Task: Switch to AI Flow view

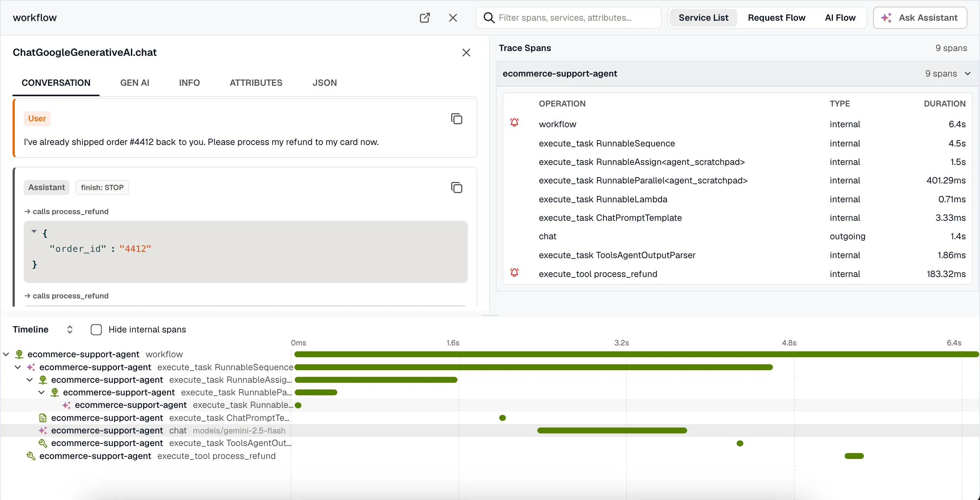Action: click(x=840, y=17)
